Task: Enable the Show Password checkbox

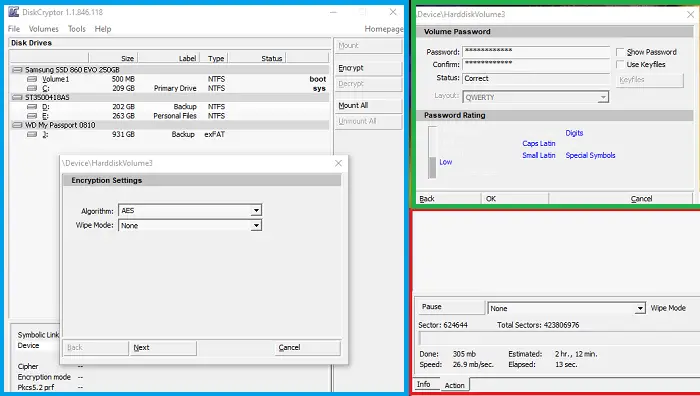Action: 620,52
